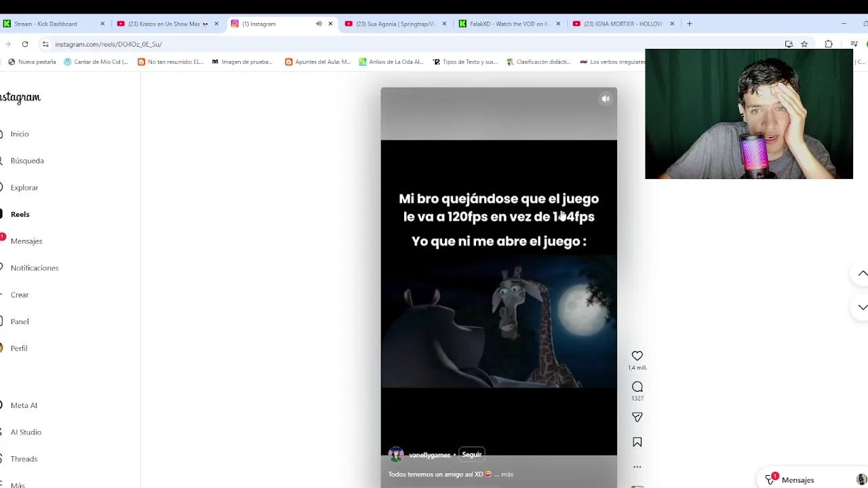The width and height of the screenshot is (868, 488).
Task: Expand the caption with 'más' link
Action: tap(507, 474)
